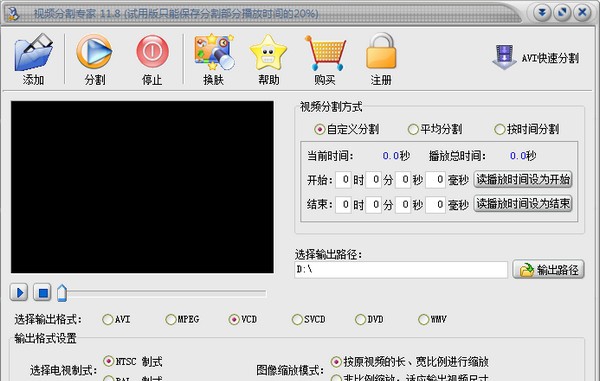Image resolution: width=600 pixels, height=381 pixels.
Task: Choose AVI output format
Action: click(x=116, y=319)
